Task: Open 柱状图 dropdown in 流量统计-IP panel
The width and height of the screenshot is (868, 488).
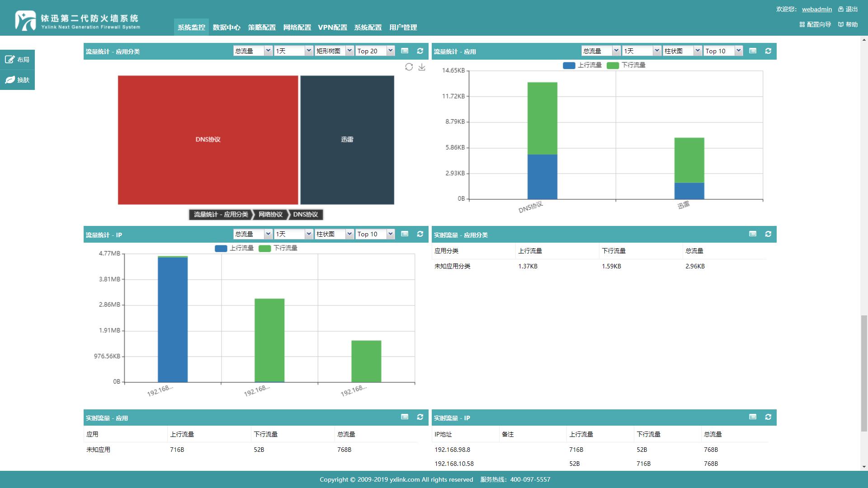Action: pyautogui.click(x=334, y=234)
